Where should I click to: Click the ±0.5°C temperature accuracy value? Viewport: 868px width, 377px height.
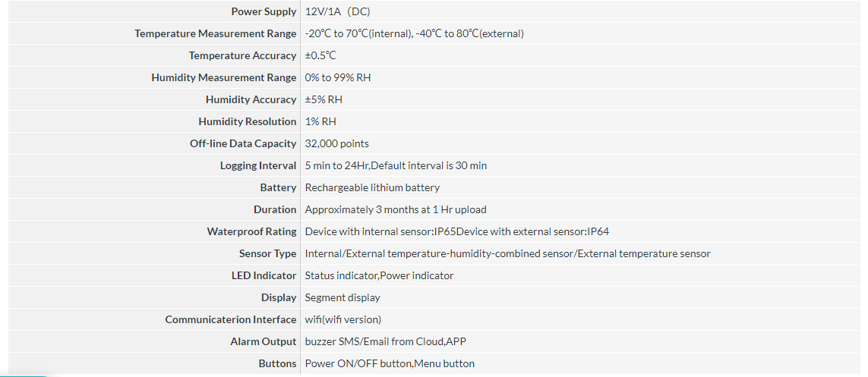coord(320,56)
